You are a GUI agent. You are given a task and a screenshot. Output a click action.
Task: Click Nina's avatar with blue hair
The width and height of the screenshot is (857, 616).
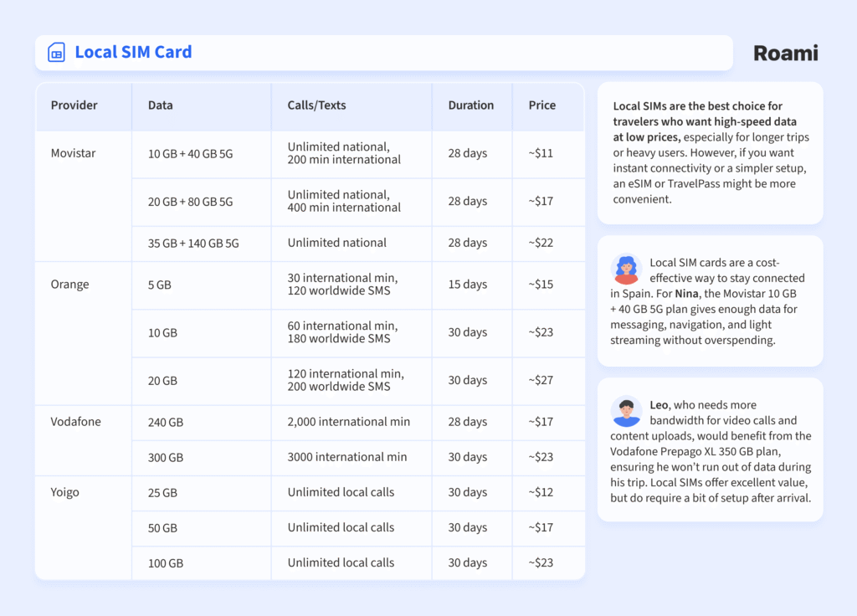(626, 271)
